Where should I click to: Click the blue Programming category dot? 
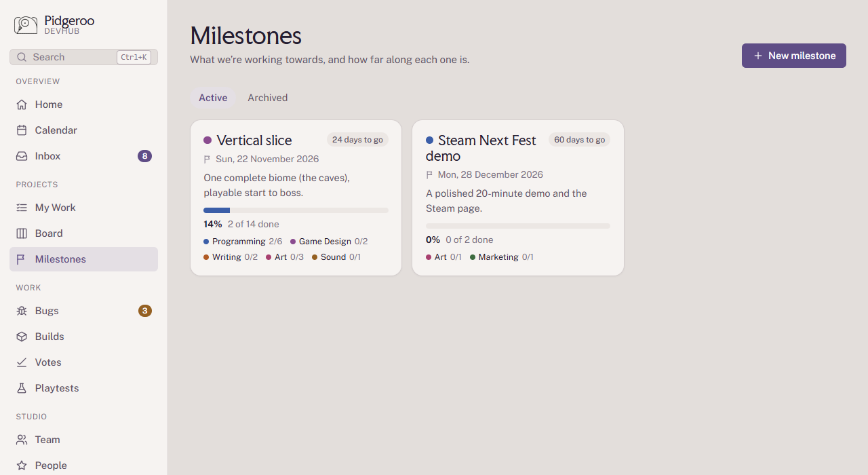click(206, 242)
